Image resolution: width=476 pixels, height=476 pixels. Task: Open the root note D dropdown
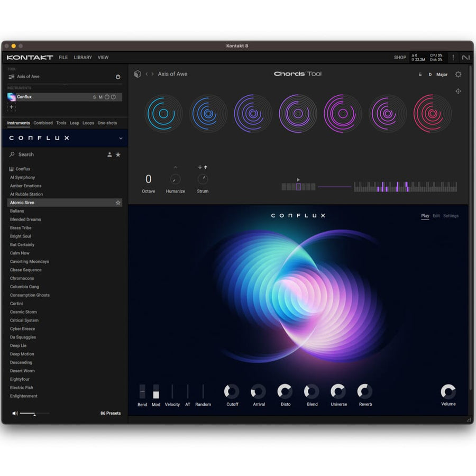click(430, 75)
